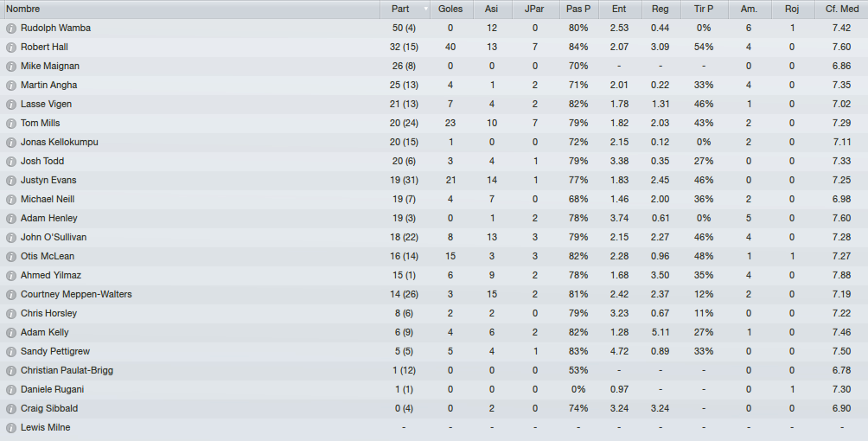Open info icon beside Justyn Evans
Image resolution: width=868 pixels, height=441 pixels.
coord(10,180)
